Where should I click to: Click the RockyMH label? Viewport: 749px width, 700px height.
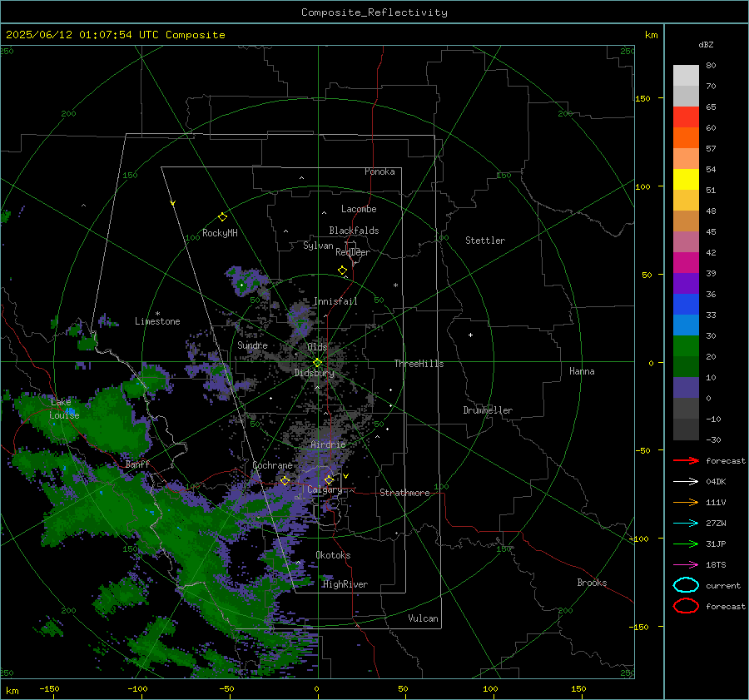[220, 233]
